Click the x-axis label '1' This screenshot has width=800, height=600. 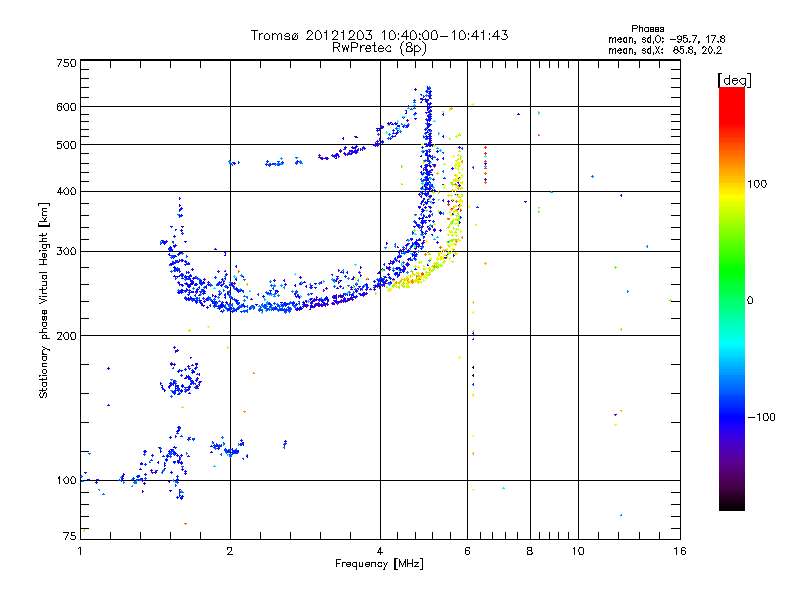click(x=80, y=551)
